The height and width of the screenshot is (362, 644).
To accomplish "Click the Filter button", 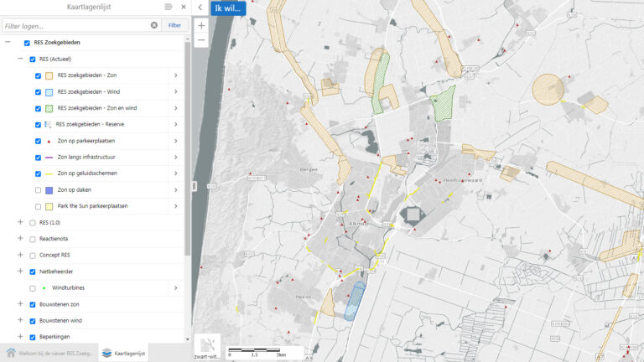I will click(x=174, y=25).
